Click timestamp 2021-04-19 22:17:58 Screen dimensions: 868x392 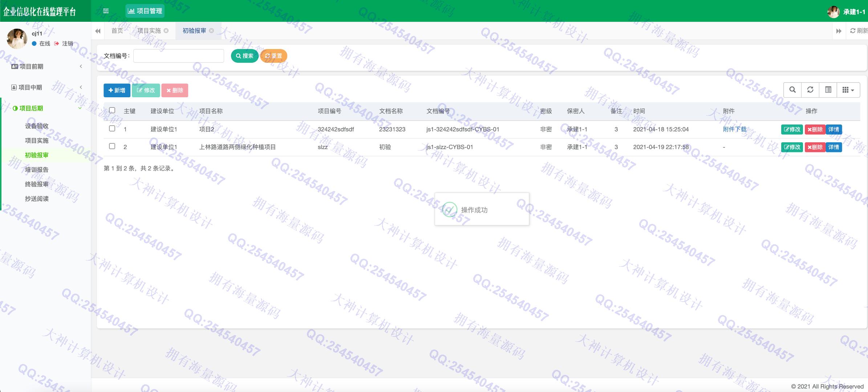tap(661, 147)
